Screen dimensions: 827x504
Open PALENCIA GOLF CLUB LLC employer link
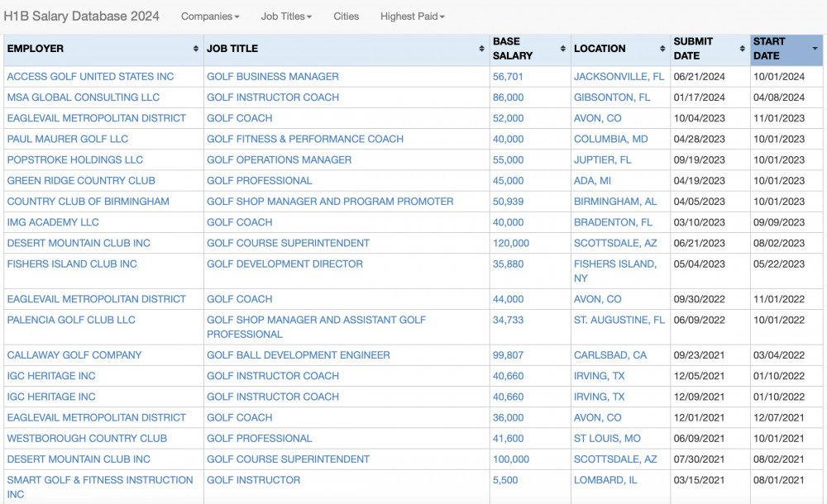tap(71, 320)
